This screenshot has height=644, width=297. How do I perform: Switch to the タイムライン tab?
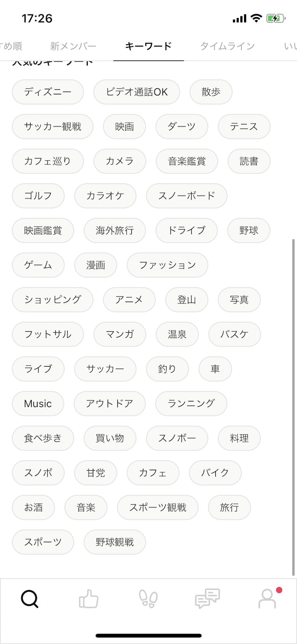click(227, 46)
